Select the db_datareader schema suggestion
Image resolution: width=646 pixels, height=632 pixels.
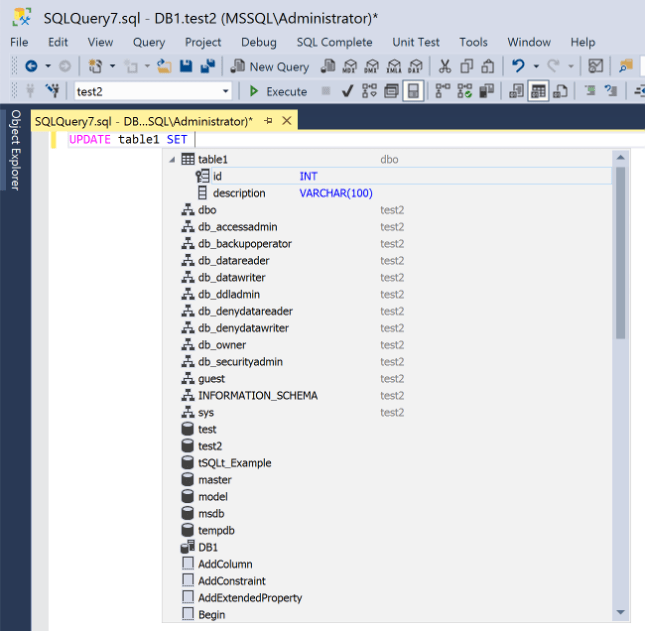[388, 260]
